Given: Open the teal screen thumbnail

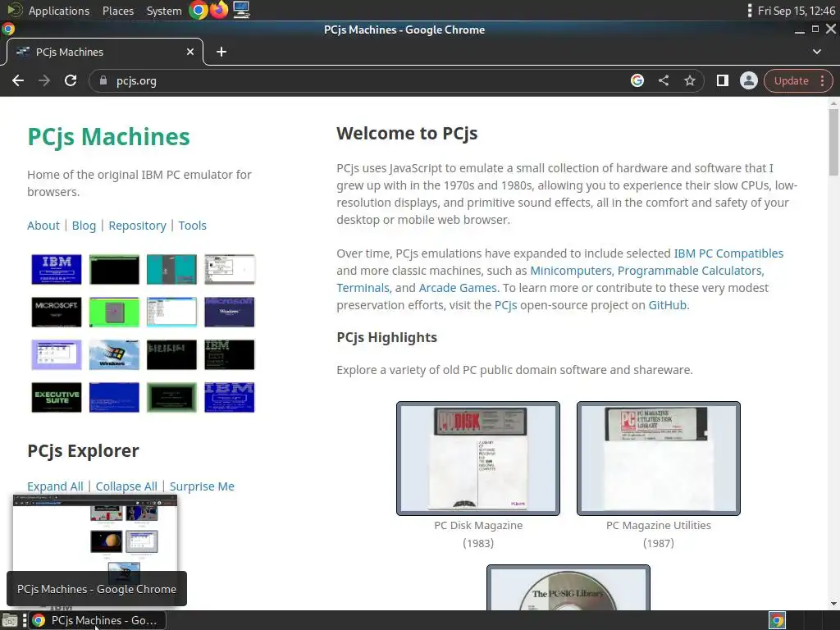Looking at the screenshot, I should tap(171, 269).
